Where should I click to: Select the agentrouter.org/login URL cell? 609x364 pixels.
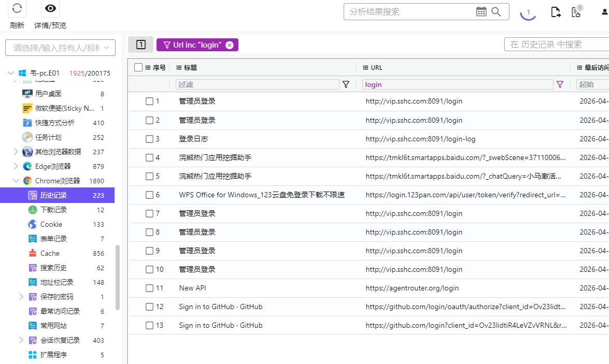(x=412, y=288)
